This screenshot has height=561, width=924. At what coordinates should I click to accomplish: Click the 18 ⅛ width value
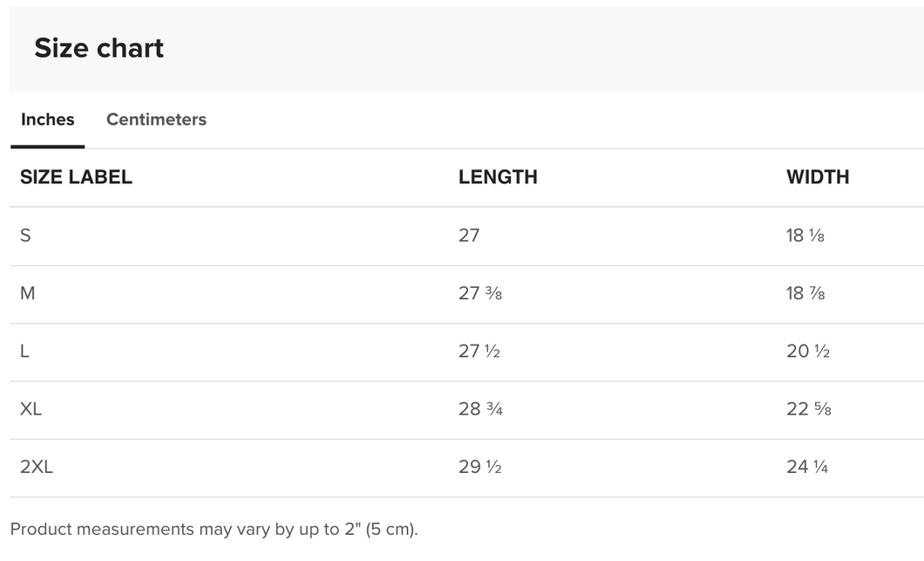point(805,236)
